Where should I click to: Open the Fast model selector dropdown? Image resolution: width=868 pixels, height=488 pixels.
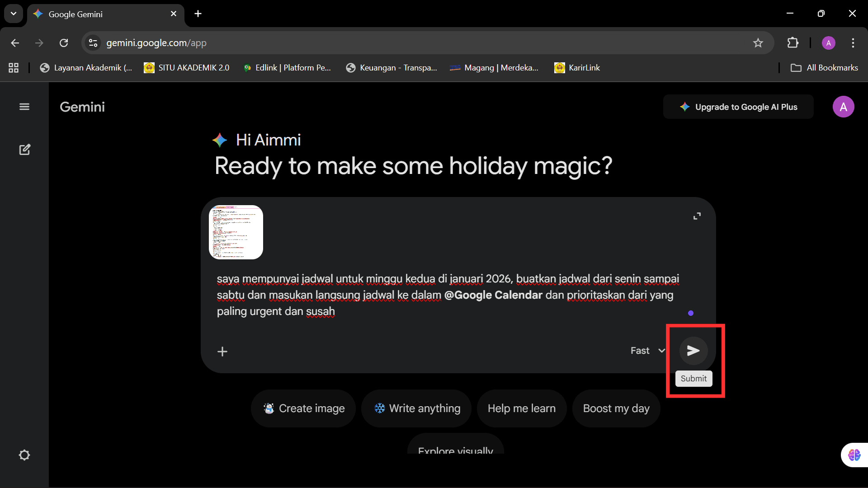tap(647, 351)
